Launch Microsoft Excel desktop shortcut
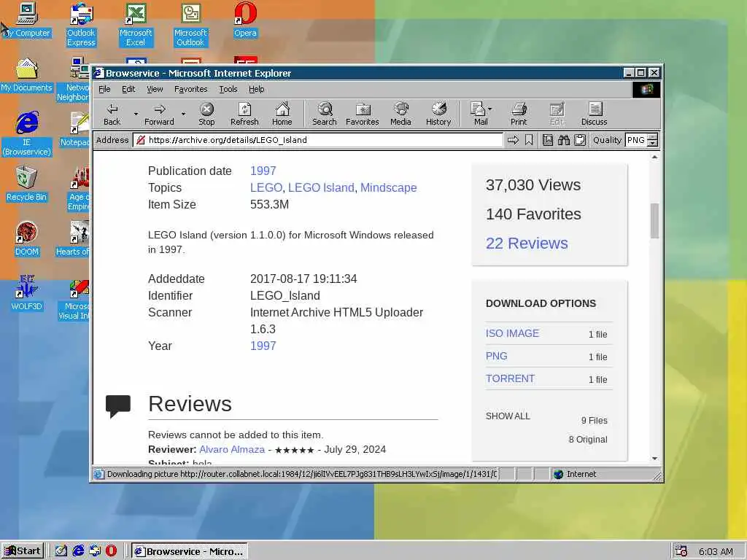Image resolution: width=747 pixels, height=560 pixels. 136,25
